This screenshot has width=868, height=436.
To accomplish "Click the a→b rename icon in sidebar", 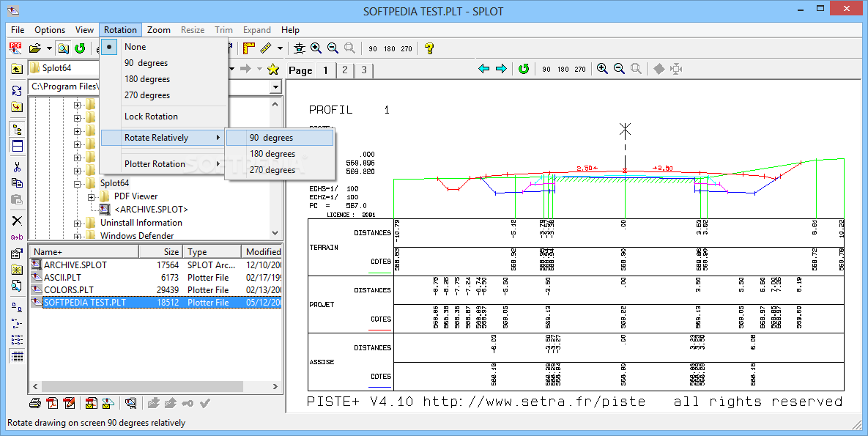I will click(x=17, y=237).
